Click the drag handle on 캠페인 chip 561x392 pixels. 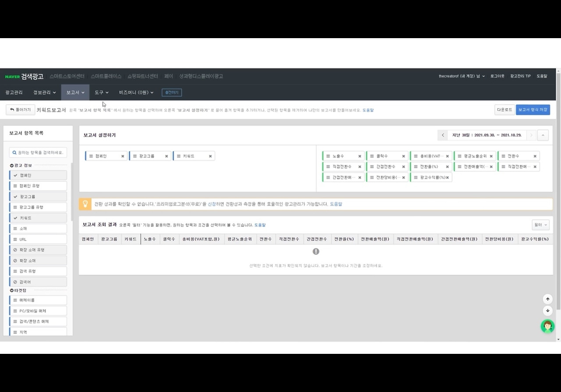(x=91, y=156)
